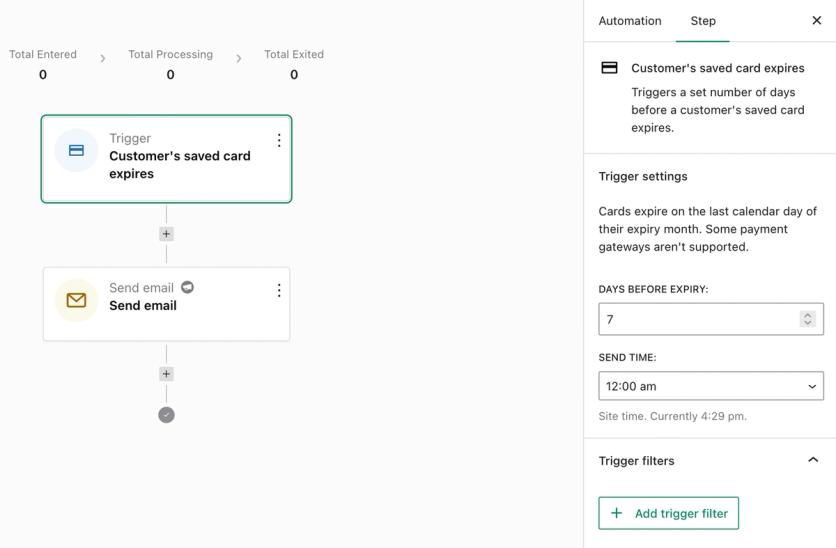Click the Trigger filters heading text

click(636, 461)
